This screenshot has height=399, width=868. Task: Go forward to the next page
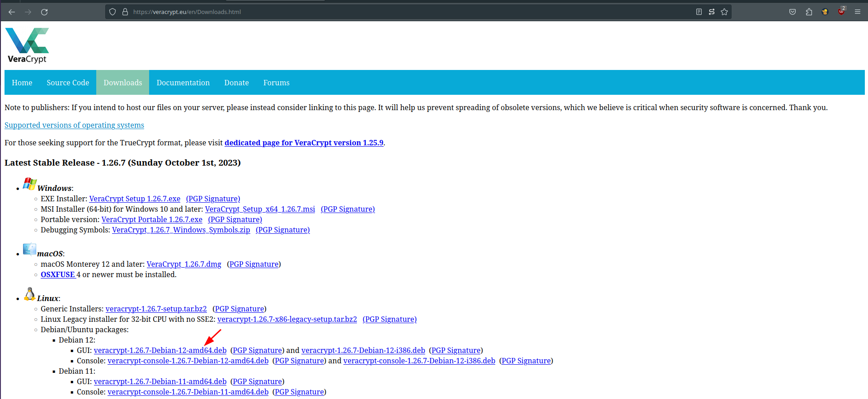click(28, 12)
